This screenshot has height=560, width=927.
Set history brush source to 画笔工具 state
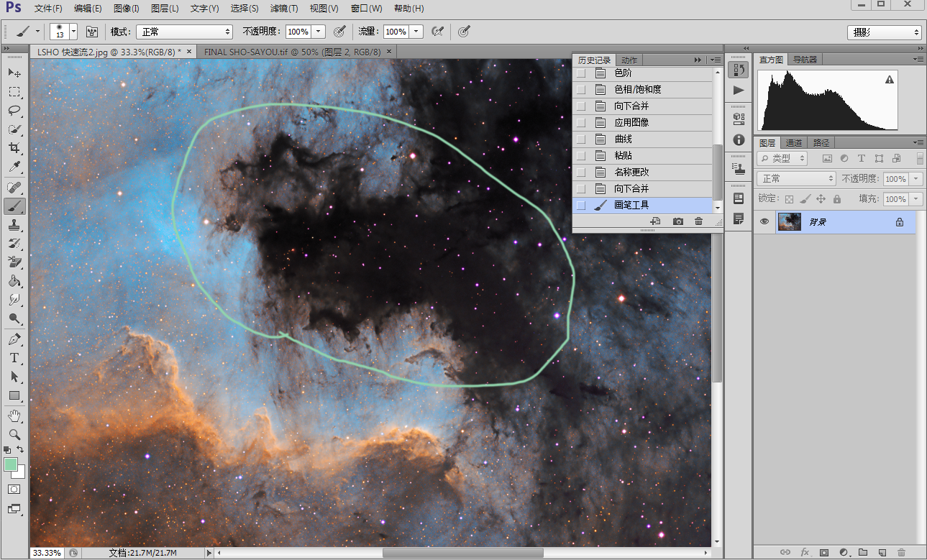[581, 205]
